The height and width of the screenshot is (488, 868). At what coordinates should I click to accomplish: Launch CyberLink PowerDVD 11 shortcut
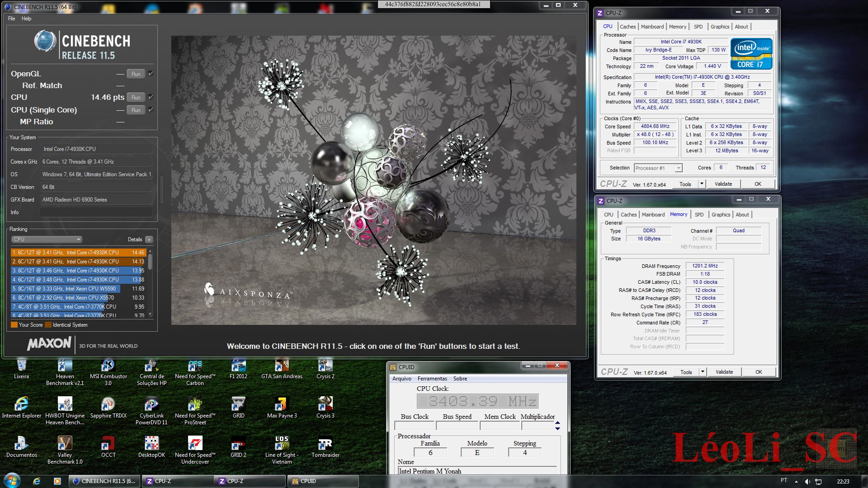tap(151, 411)
